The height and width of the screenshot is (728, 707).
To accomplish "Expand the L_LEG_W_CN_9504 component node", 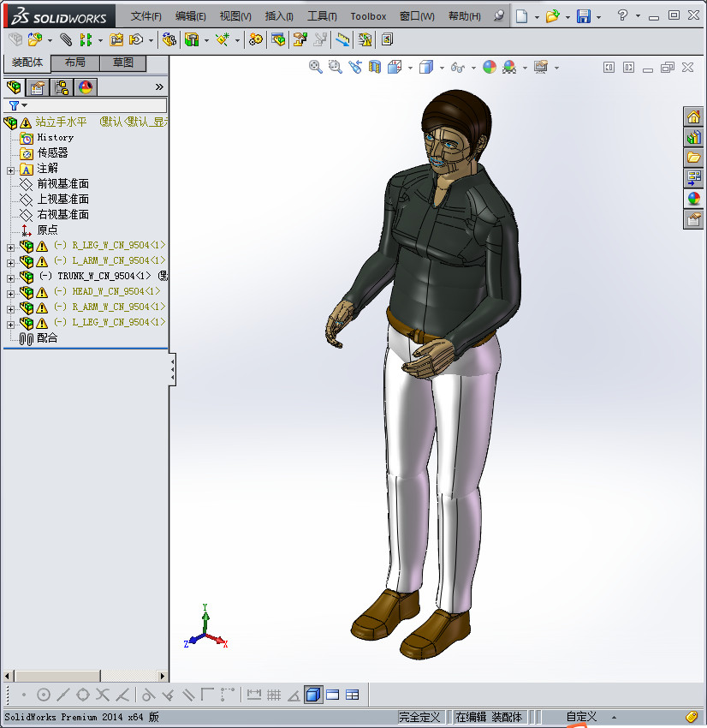I will (10, 325).
